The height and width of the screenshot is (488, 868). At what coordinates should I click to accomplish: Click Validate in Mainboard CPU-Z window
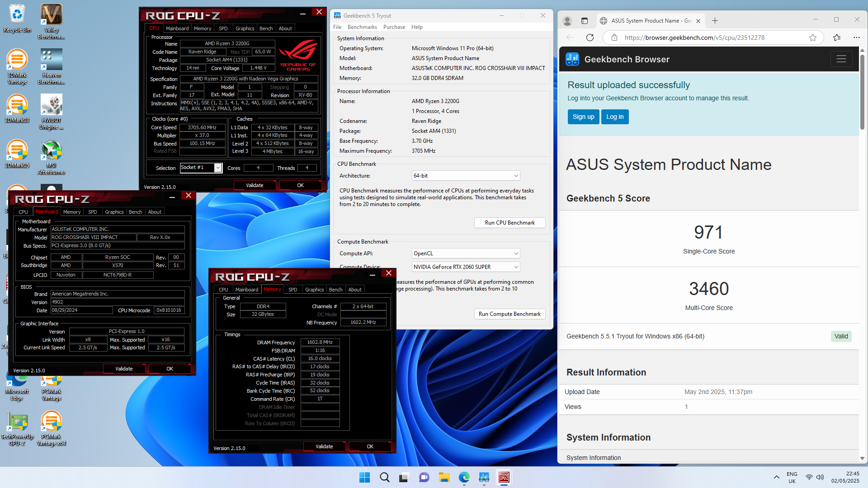point(124,369)
